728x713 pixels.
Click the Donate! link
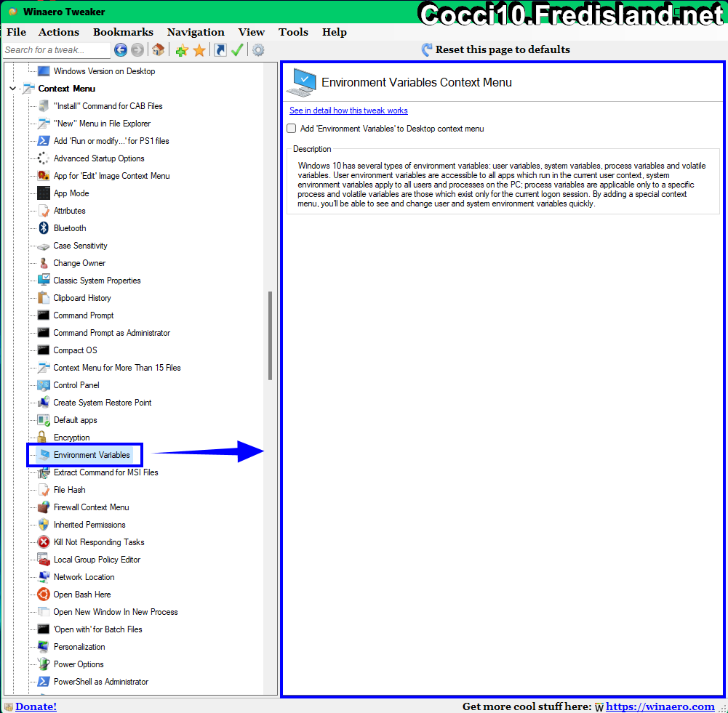(x=36, y=706)
